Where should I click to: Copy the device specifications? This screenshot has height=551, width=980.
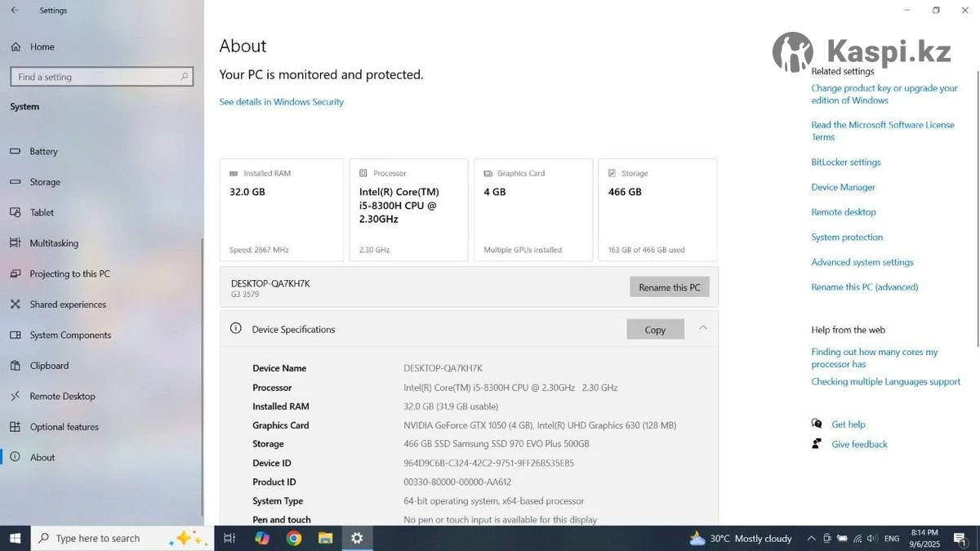point(655,330)
